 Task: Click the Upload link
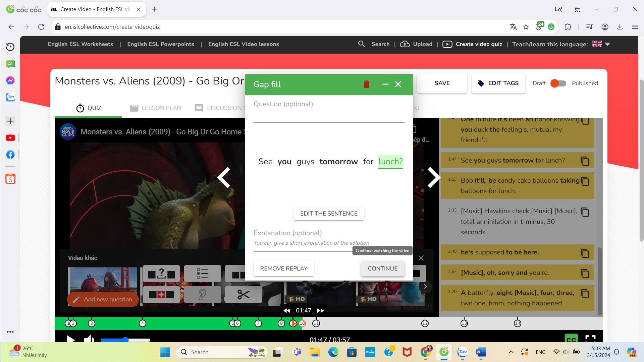point(416,44)
